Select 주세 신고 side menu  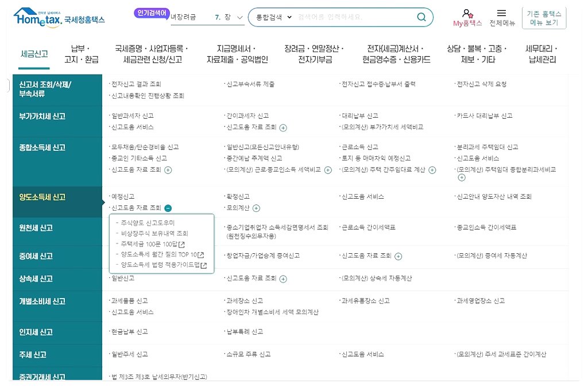click(57, 355)
